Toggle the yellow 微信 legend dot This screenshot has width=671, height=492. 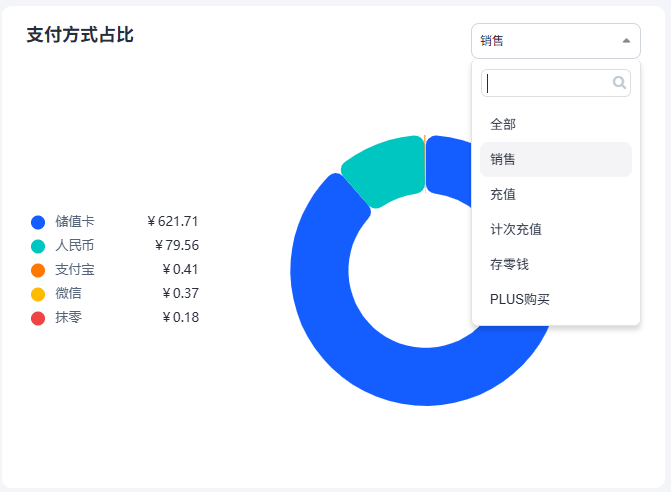pos(38,294)
